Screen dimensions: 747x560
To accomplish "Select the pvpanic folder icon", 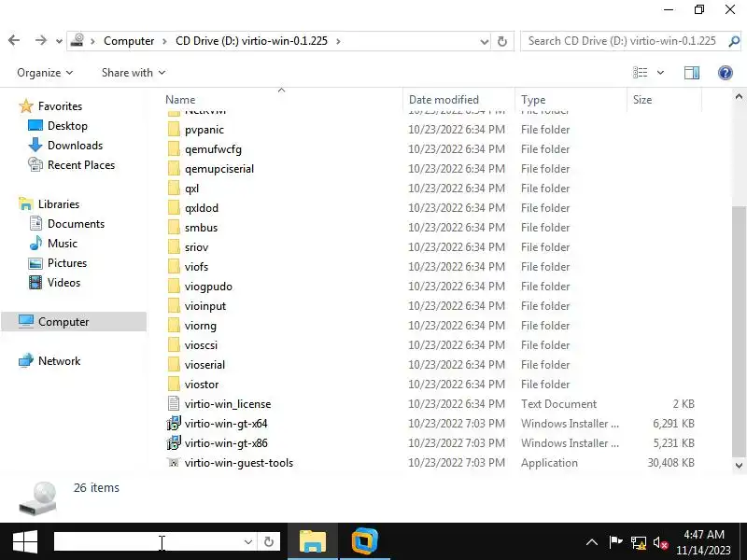I will tap(174, 130).
